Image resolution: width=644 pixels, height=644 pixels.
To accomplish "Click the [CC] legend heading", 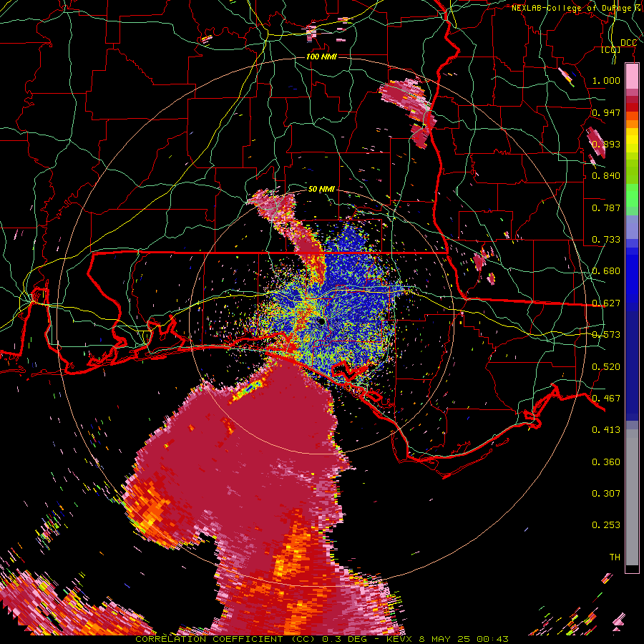I will click(x=611, y=50).
